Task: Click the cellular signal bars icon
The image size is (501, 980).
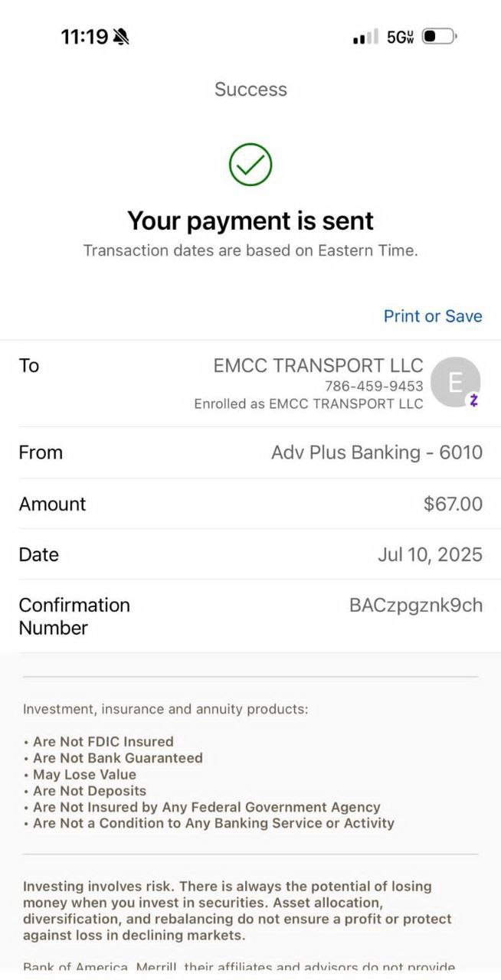Action: (365, 37)
